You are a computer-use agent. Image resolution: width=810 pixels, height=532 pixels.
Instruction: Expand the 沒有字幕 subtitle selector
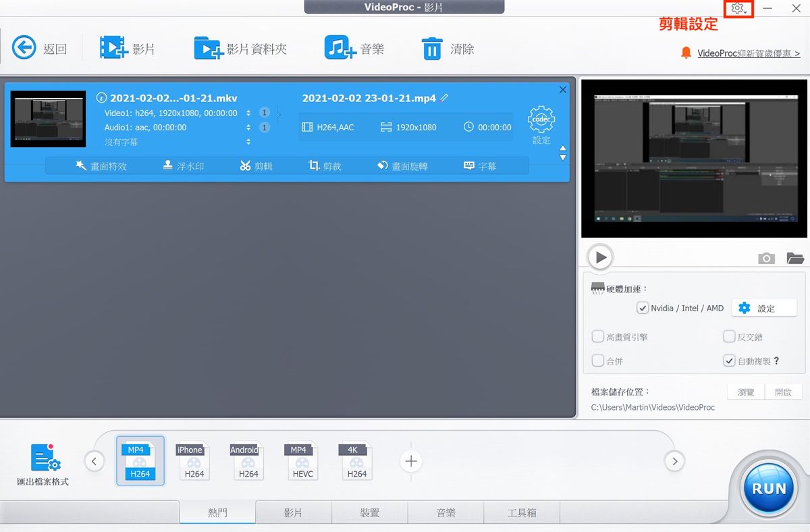(248, 142)
